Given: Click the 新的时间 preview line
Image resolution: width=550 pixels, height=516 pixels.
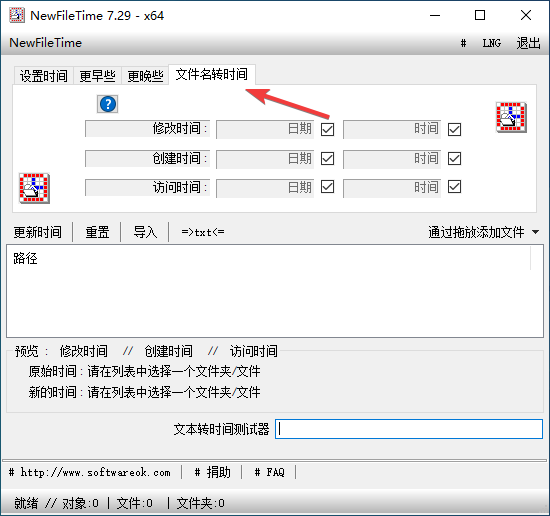Looking at the screenshot, I should coord(145,393).
